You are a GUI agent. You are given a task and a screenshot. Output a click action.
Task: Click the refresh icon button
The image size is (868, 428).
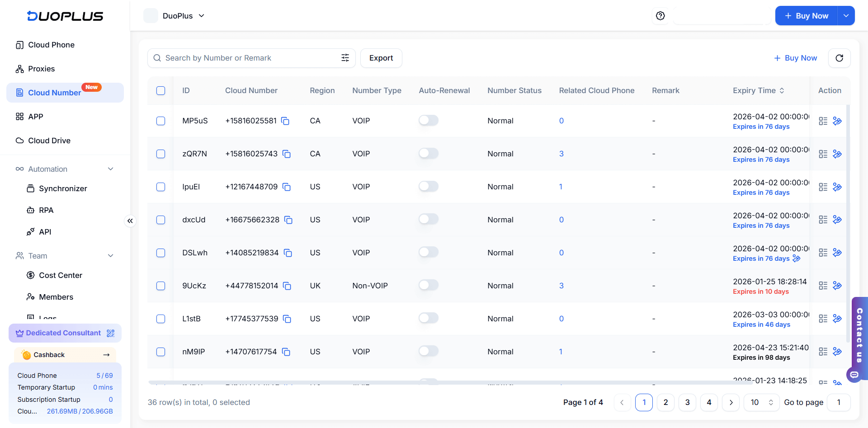pos(839,58)
